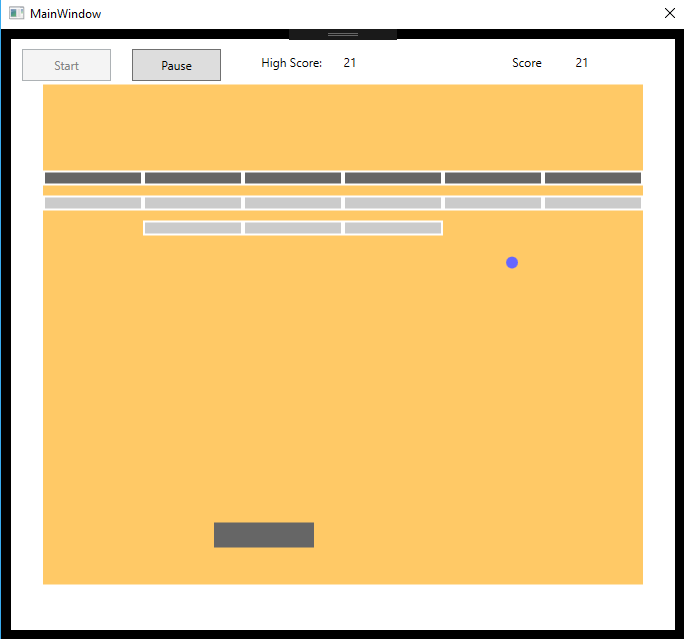The width and height of the screenshot is (684, 639).
Task: Click the first dark gray brick
Action: [93, 178]
